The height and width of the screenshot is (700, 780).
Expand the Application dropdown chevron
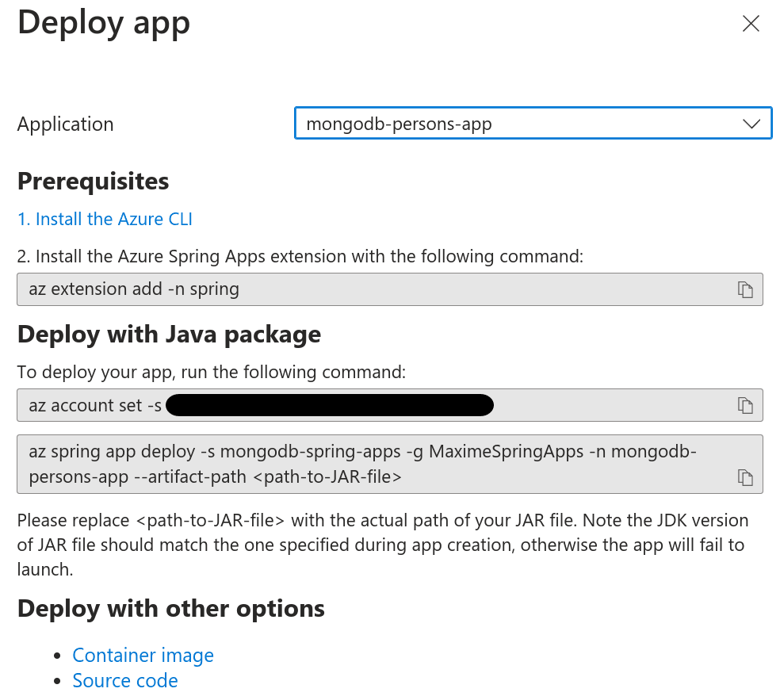[x=751, y=124]
